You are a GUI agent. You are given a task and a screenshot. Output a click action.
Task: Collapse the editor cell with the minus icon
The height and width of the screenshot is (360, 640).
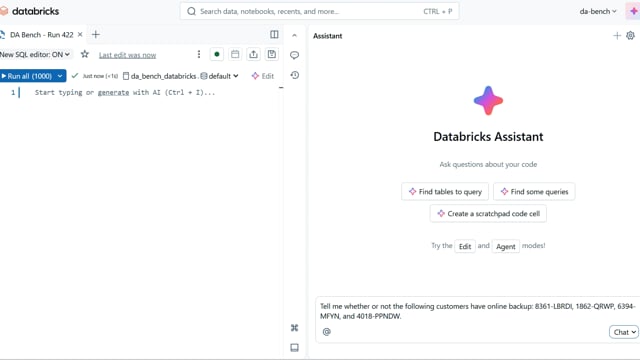click(x=281, y=87)
